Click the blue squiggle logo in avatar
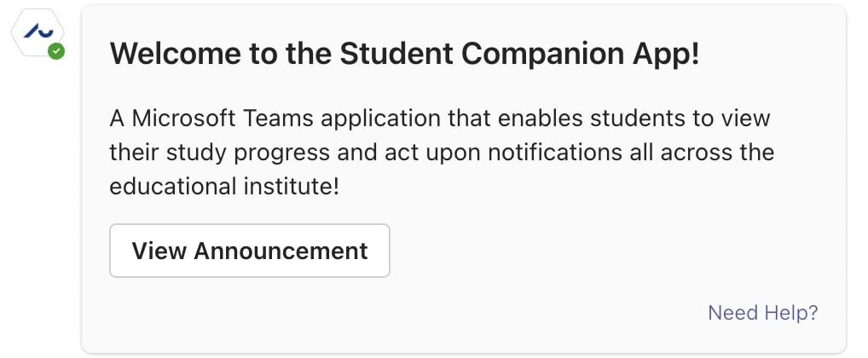The width and height of the screenshot is (868, 358). (x=38, y=31)
